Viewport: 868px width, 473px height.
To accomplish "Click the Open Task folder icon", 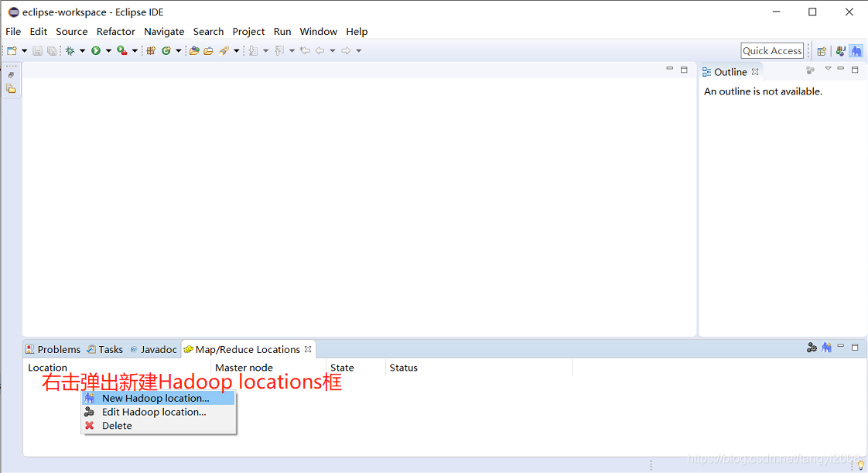I will tap(208, 51).
